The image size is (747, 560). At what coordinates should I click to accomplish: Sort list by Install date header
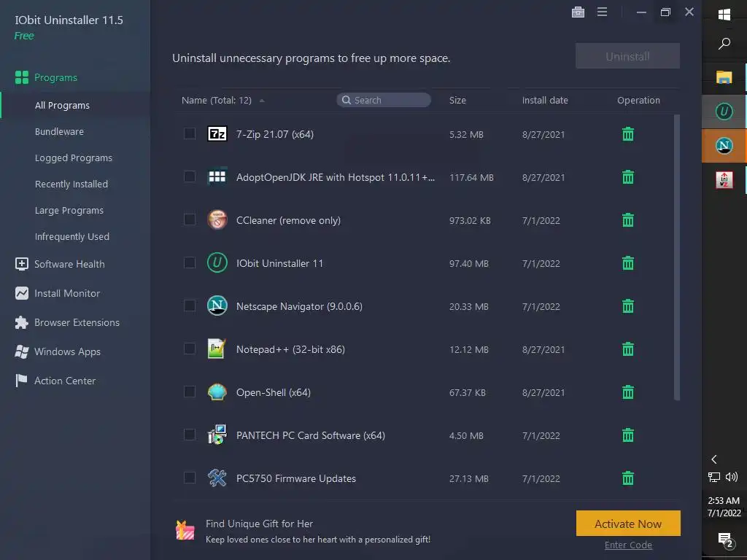(545, 100)
